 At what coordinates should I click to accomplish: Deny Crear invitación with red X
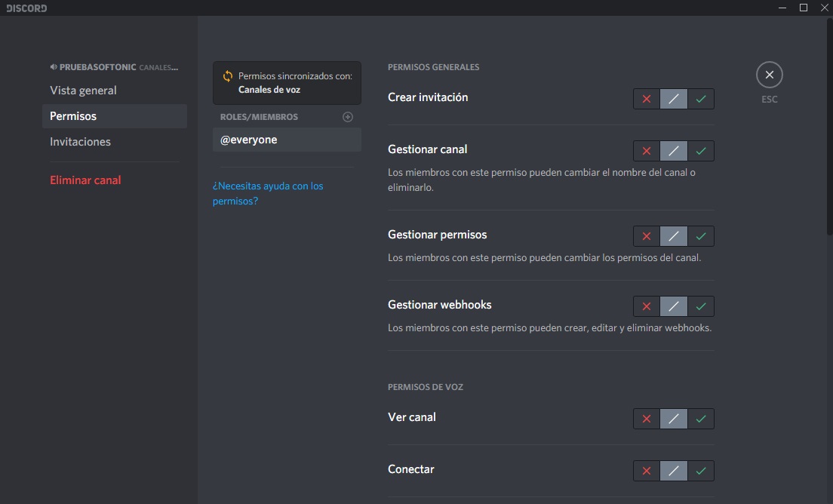647,99
